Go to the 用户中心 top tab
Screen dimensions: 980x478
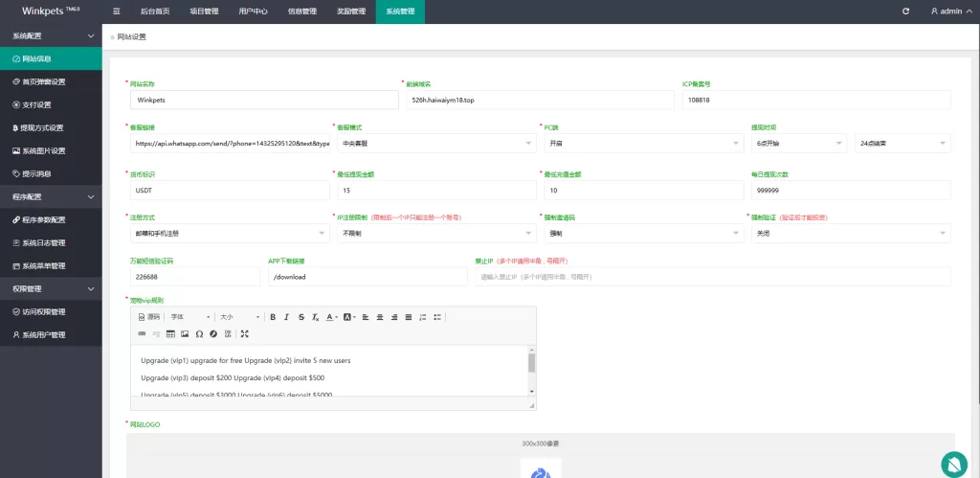click(253, 11)
